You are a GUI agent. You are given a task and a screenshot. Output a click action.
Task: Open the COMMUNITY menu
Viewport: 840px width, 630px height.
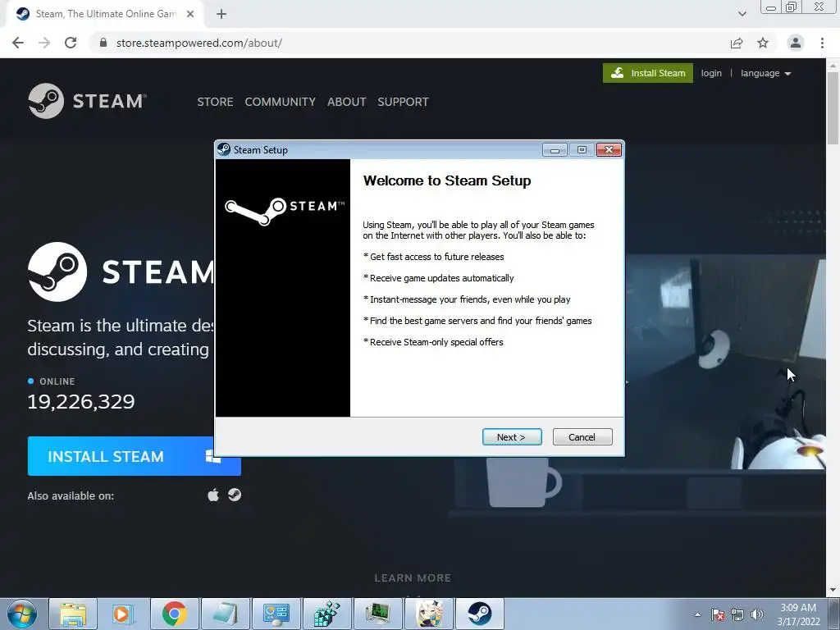pos(281,102)
